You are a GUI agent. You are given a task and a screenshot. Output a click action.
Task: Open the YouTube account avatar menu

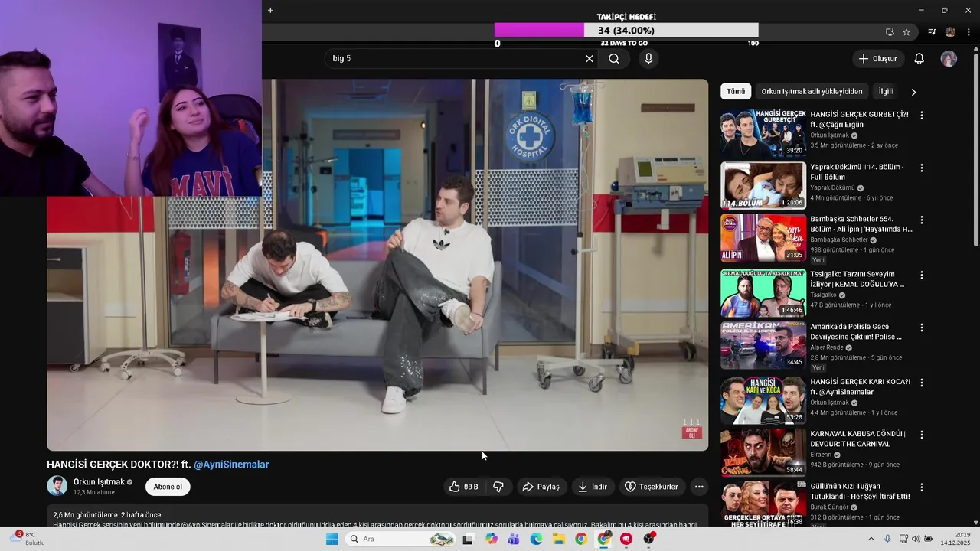(949, 59)
